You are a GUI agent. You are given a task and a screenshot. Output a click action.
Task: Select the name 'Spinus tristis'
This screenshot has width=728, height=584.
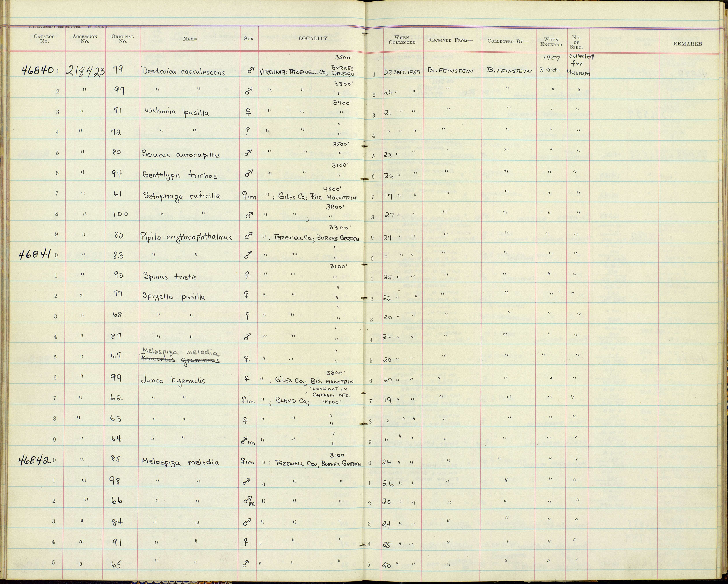pyautogui.click(x=170, y=276)
